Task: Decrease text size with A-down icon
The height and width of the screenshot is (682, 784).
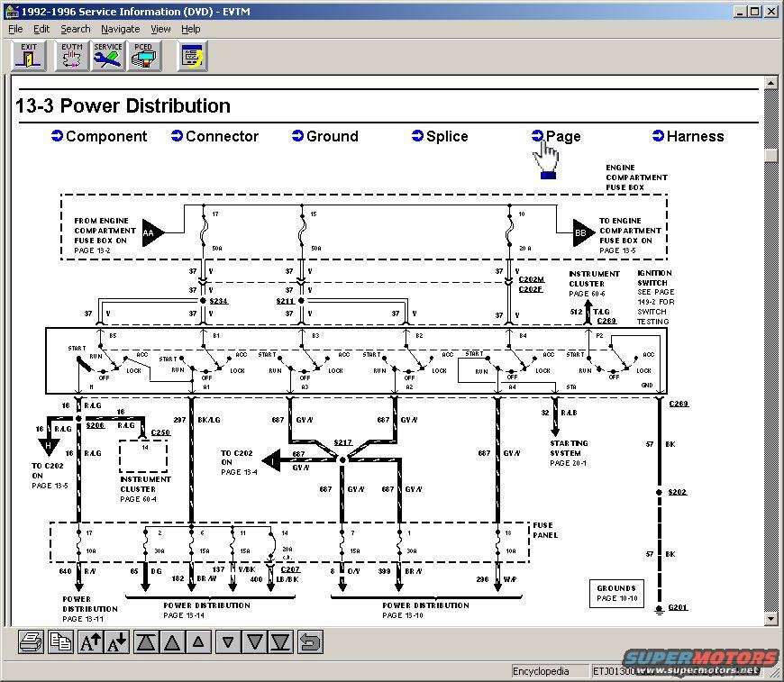Action: (117, 641)
